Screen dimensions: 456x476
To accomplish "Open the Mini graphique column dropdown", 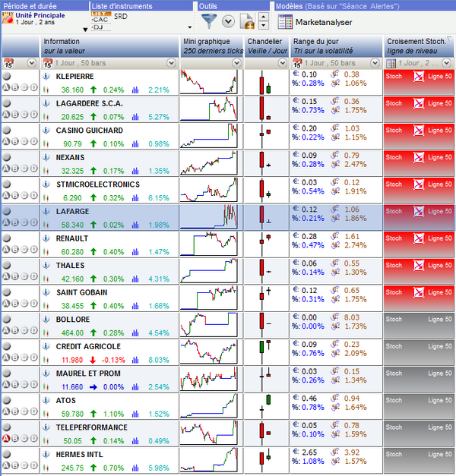I will pyautogui.click(x=236, y=63).
